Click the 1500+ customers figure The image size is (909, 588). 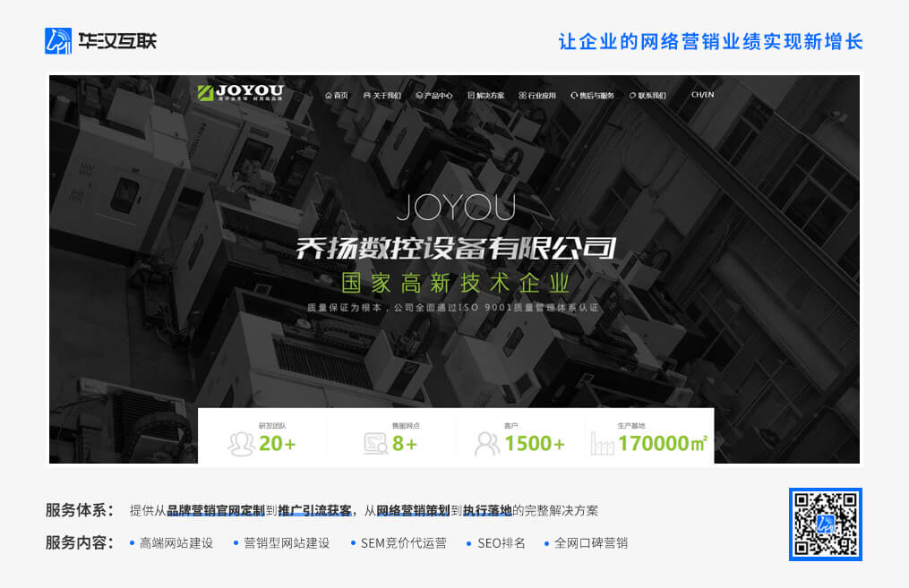coord(535,444)
